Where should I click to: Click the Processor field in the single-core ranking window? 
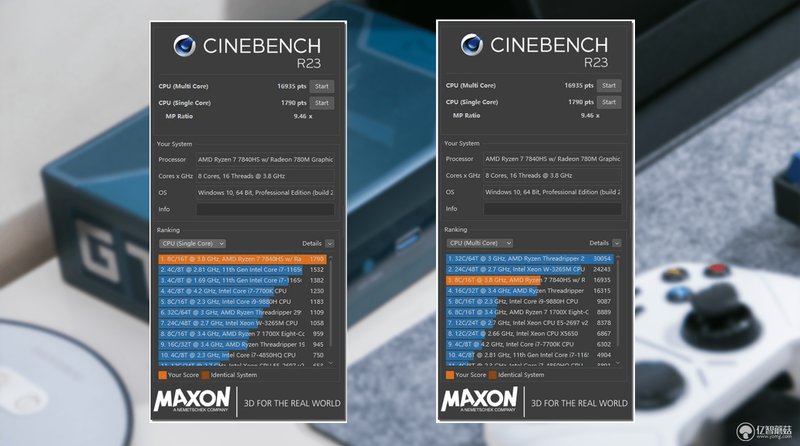pos(265,160)
